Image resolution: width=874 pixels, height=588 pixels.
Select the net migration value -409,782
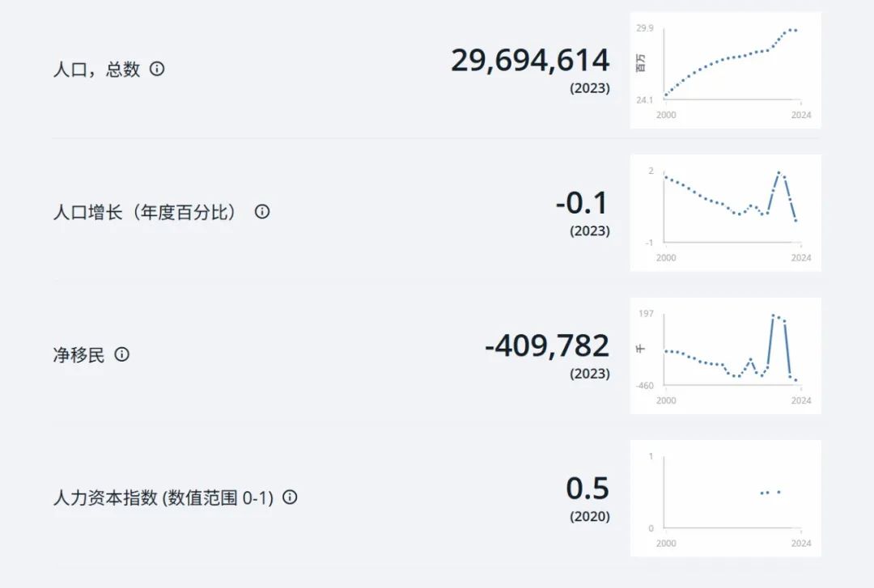point(547,345)
